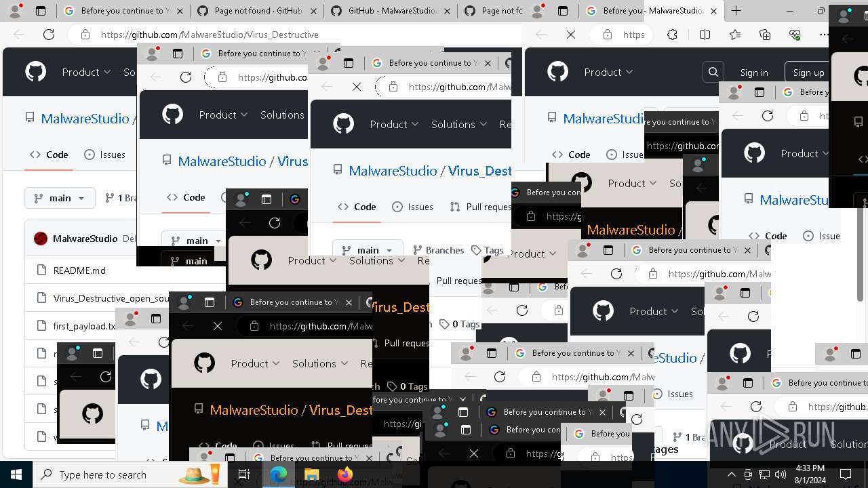
Task: Open the notification center icon
Action: point(844,475)
